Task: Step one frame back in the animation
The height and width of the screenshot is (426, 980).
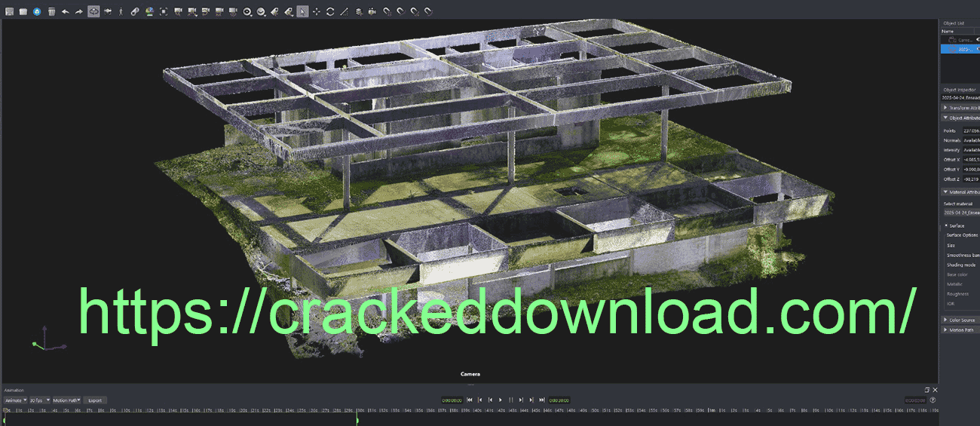Action: pos(490,400)
